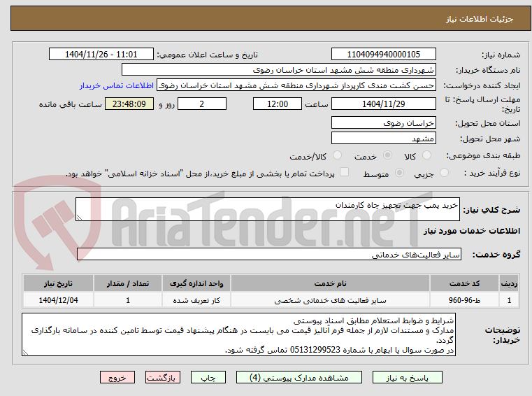Click the buyer organization name field
Image resolution: width=532 pixels, height=396 pixels.
click(x=278, y=70)
